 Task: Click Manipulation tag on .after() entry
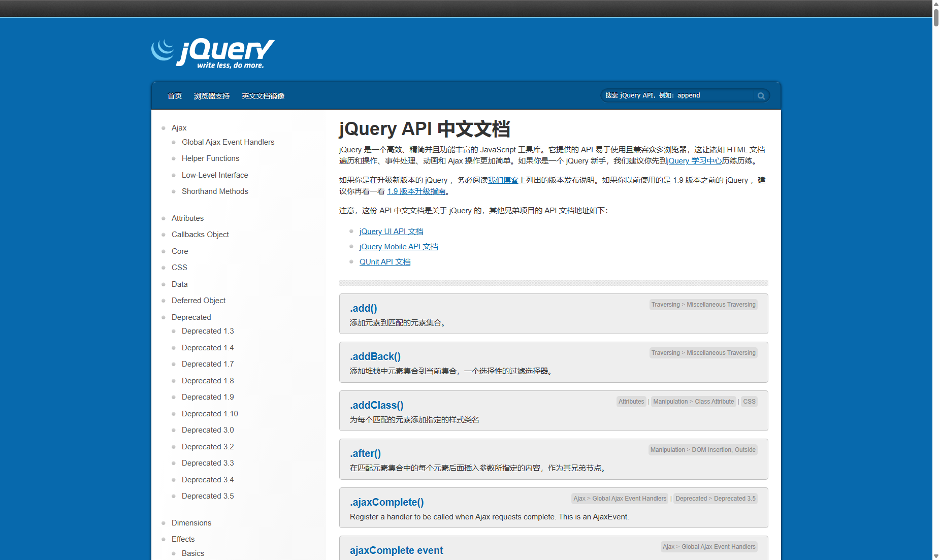667,450
